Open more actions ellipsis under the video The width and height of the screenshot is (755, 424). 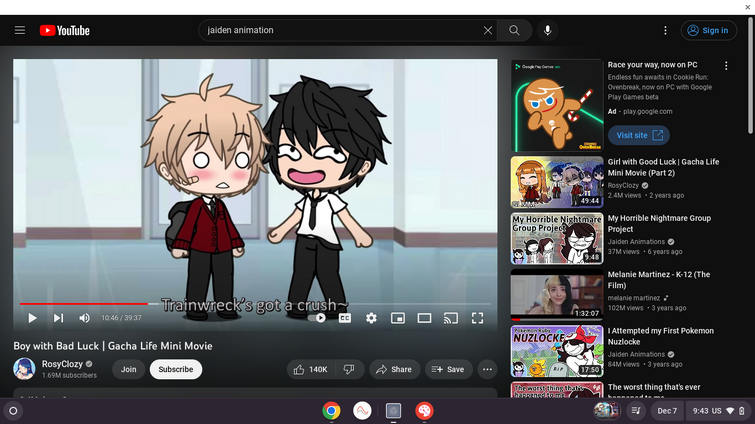coord(487,369)
